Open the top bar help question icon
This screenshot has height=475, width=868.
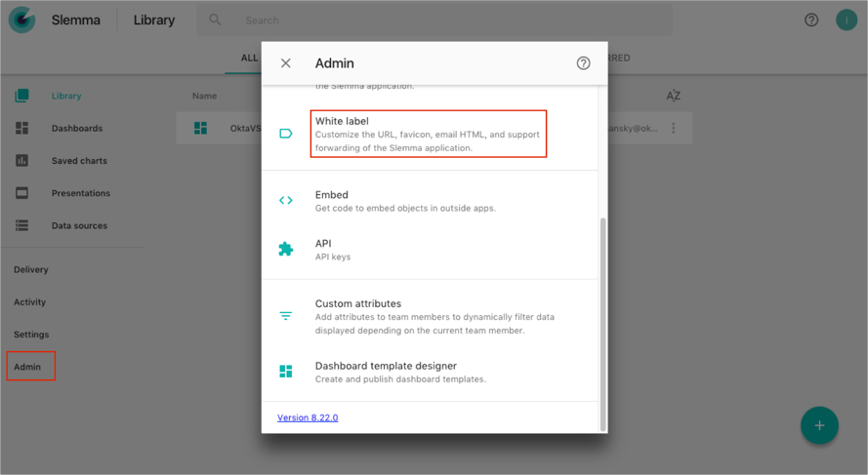[x=811, y=20]
